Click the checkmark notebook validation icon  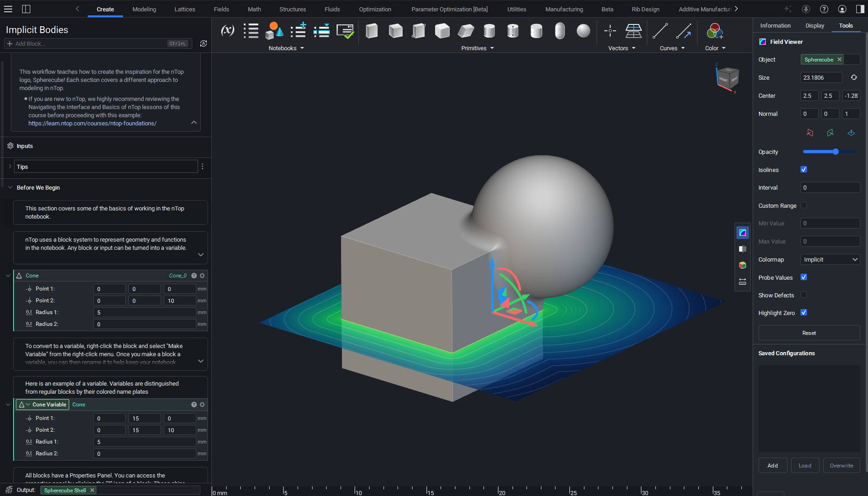pos(345,31)
